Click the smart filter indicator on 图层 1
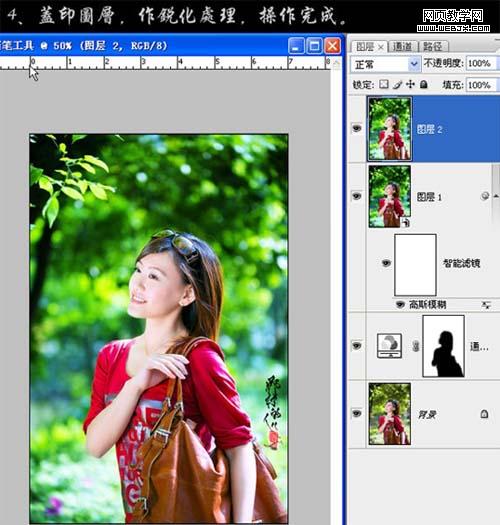The image size is (500, 525). click(x=485, y=196)
